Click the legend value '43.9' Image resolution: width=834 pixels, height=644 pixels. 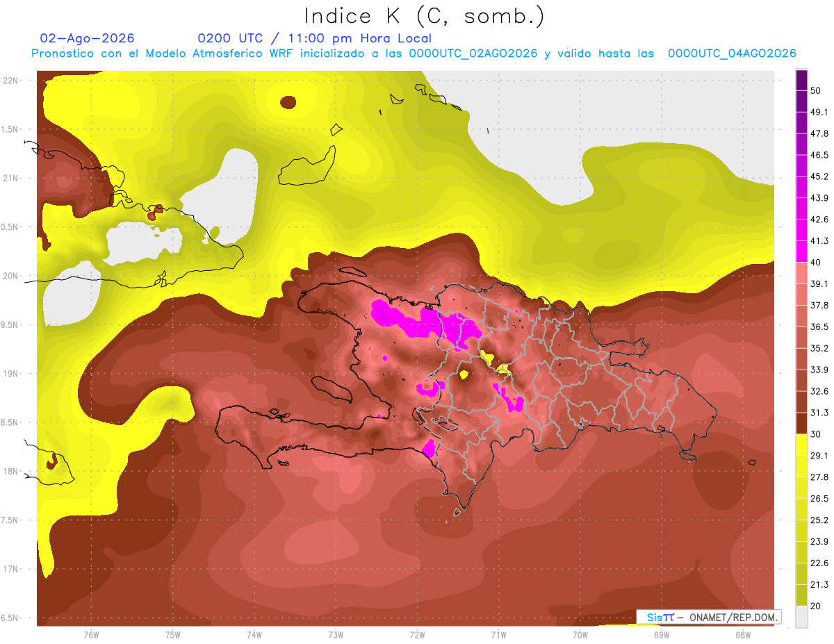[819, 198]
